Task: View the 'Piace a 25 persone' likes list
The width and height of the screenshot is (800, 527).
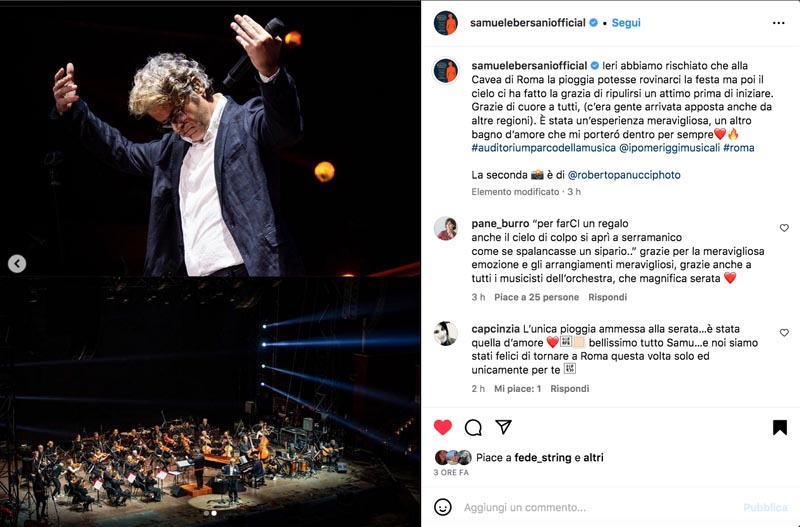Action: (x=536, y=297)
